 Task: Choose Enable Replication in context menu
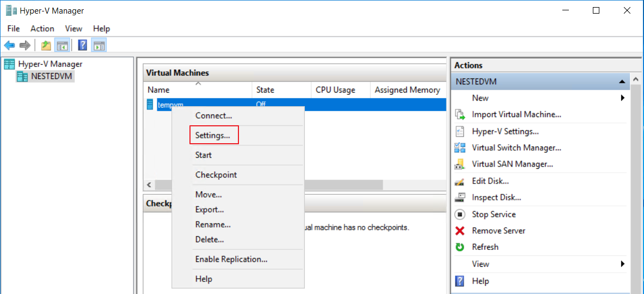(231, 259)
